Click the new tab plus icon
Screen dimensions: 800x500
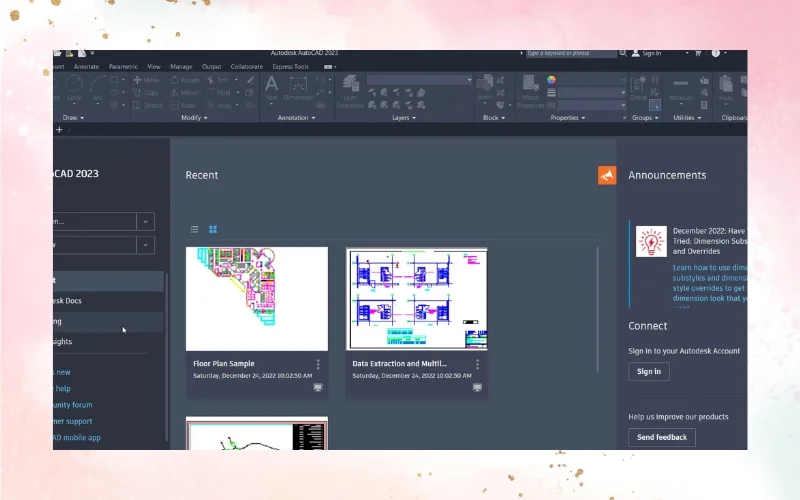point(59,129)
